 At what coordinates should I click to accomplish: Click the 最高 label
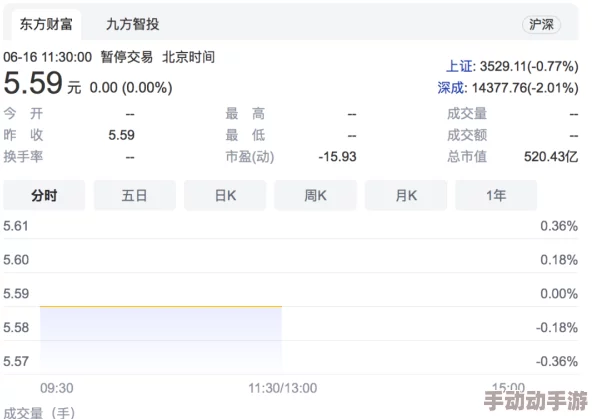[245, 113]
